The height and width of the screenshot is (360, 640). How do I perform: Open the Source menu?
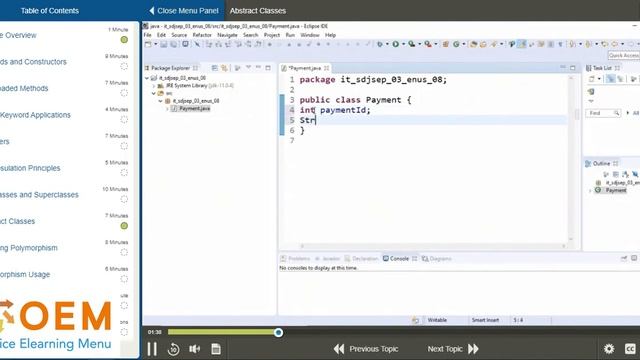click(179, 35)
